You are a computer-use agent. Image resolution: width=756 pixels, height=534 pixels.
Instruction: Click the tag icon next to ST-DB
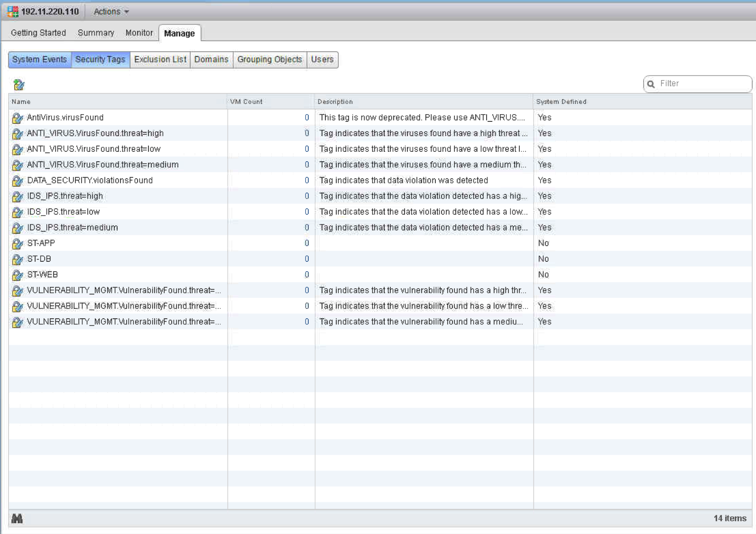18,259
